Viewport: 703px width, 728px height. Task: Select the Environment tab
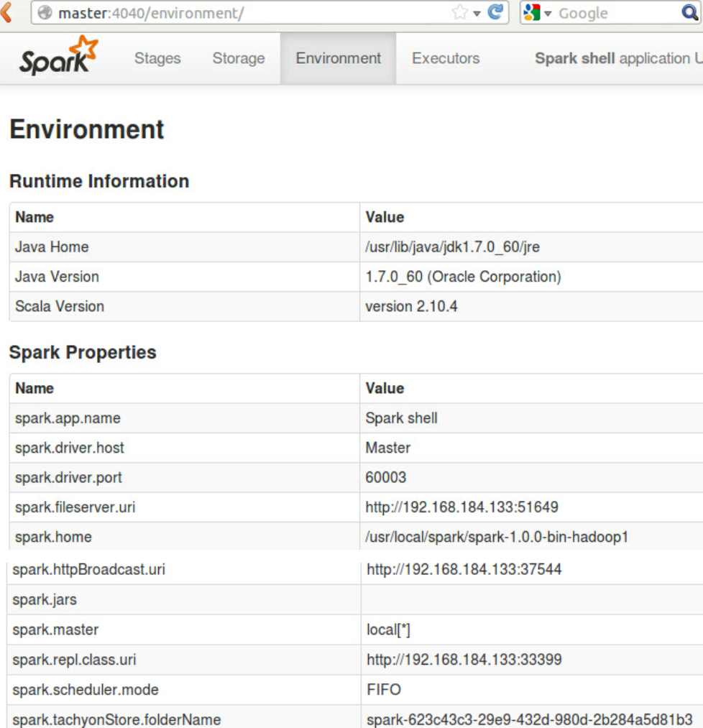(x=339, y=59)
